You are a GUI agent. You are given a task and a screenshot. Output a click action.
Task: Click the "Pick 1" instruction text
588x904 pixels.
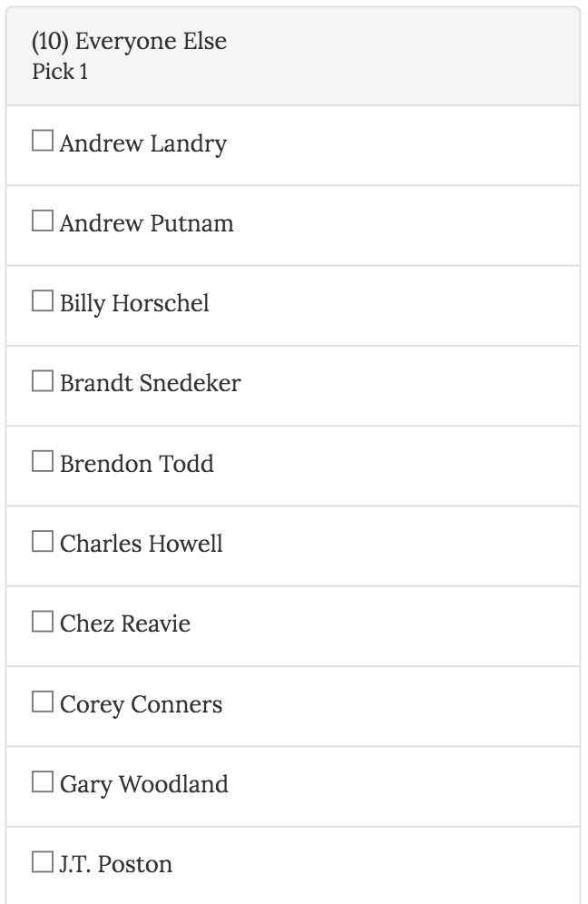click(60, 72)
